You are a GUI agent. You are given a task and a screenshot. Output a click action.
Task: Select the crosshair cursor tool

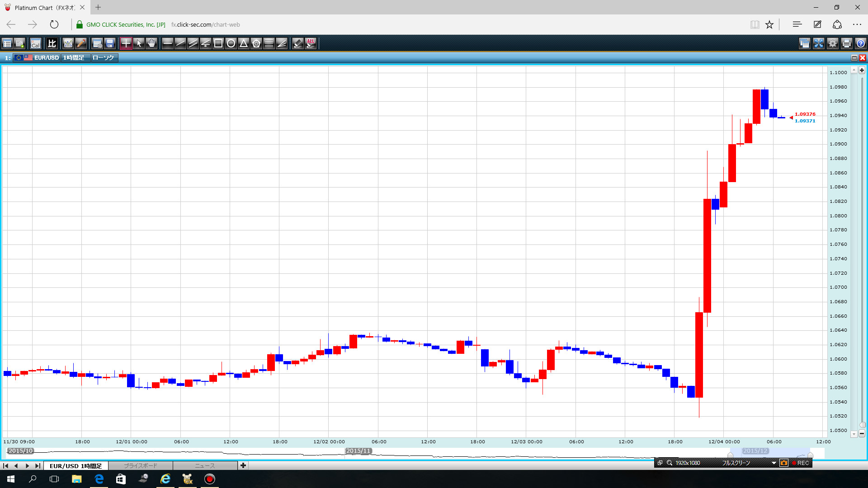point(126,43)
